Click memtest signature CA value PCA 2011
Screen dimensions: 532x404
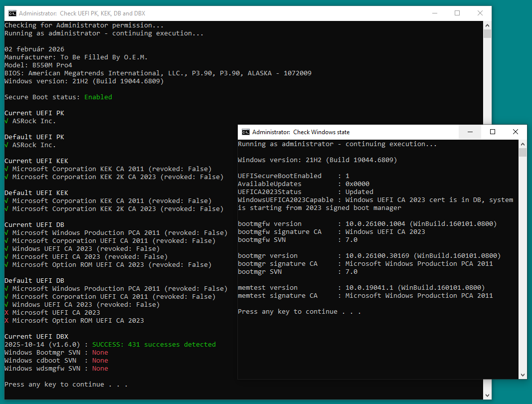coord(419,295)
